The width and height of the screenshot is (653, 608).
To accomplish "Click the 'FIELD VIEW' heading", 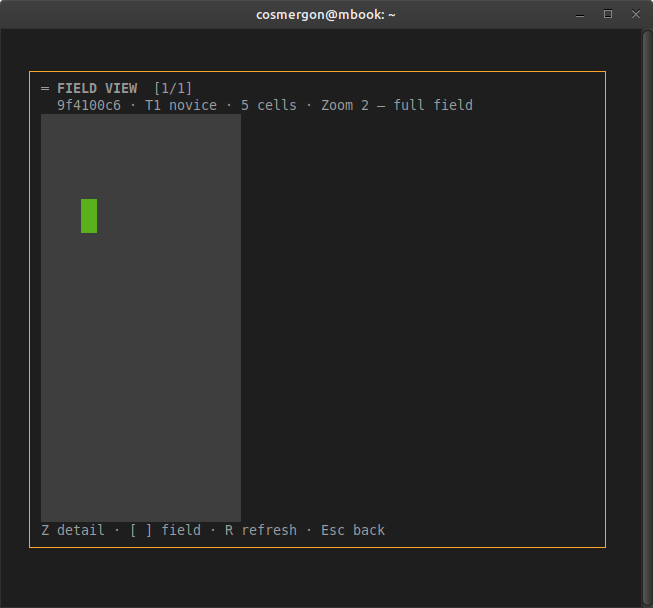I will coord(97,88).
